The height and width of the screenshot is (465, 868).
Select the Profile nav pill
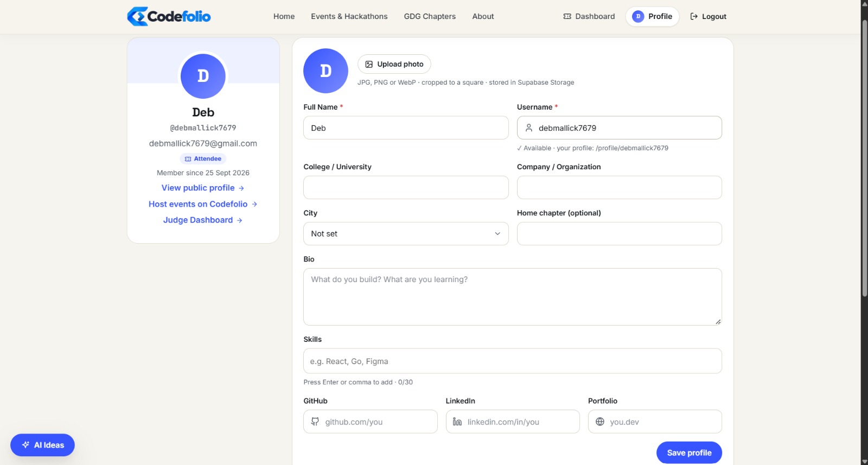click(x=652, y=16)
